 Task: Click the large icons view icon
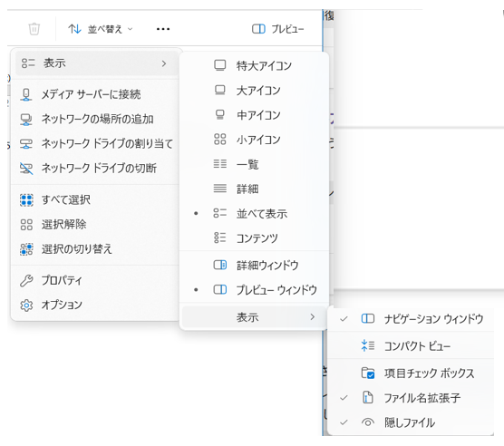(220, 90)
